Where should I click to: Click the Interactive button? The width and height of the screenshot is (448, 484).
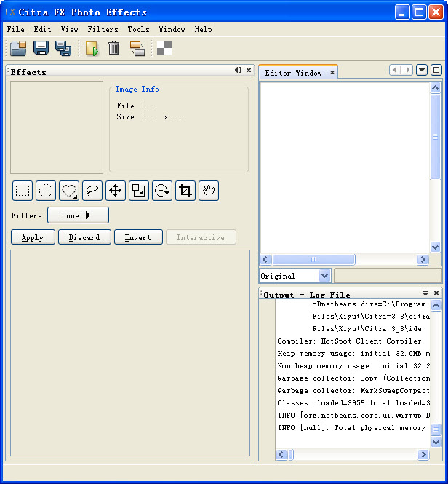coord(201,237)
